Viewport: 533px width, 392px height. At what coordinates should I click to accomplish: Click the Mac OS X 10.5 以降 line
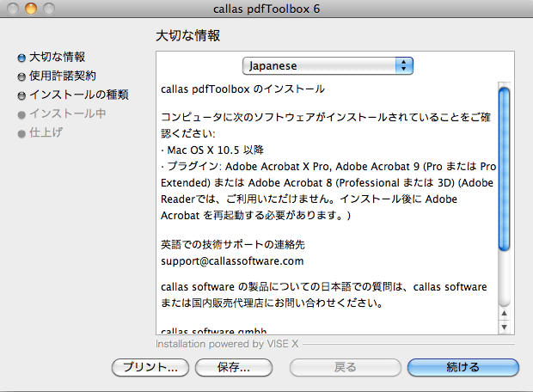coord(212,150)
